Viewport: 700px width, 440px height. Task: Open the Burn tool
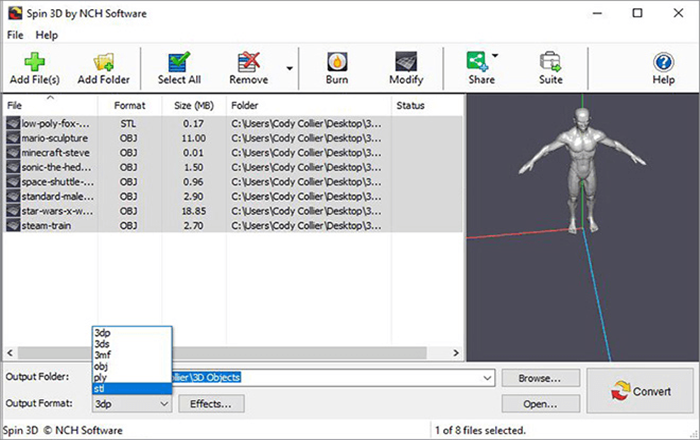click(337, 68)
